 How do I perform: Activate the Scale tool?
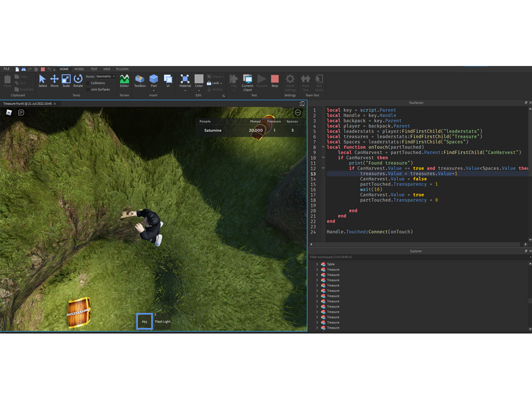click(66, 81)
